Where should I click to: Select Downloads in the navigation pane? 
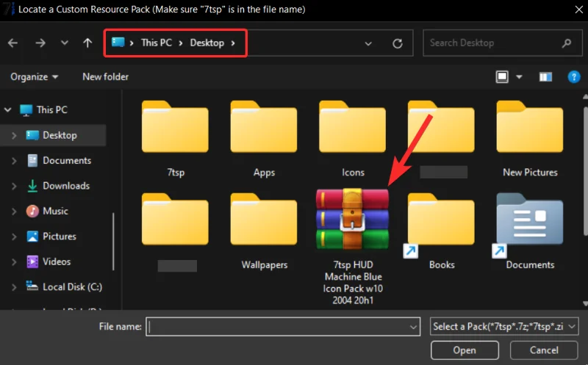[66, 186]
